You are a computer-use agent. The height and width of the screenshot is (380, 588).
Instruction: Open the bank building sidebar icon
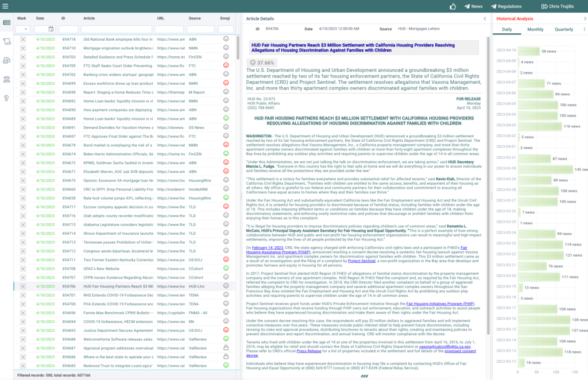click(x=7, y=79)
